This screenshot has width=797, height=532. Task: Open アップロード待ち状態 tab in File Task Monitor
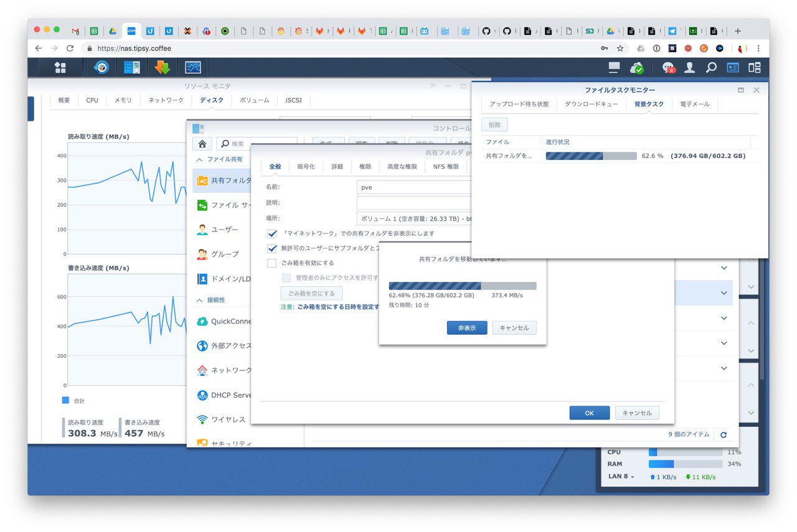(x=519, y=105)
